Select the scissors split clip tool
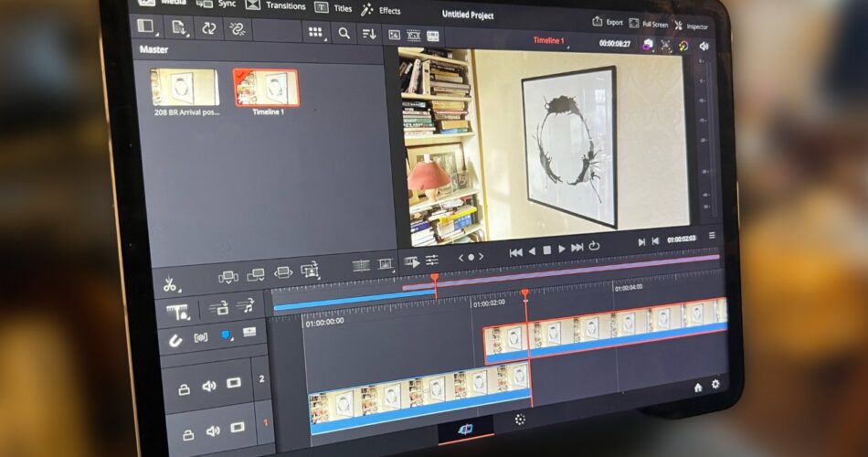 169,284
